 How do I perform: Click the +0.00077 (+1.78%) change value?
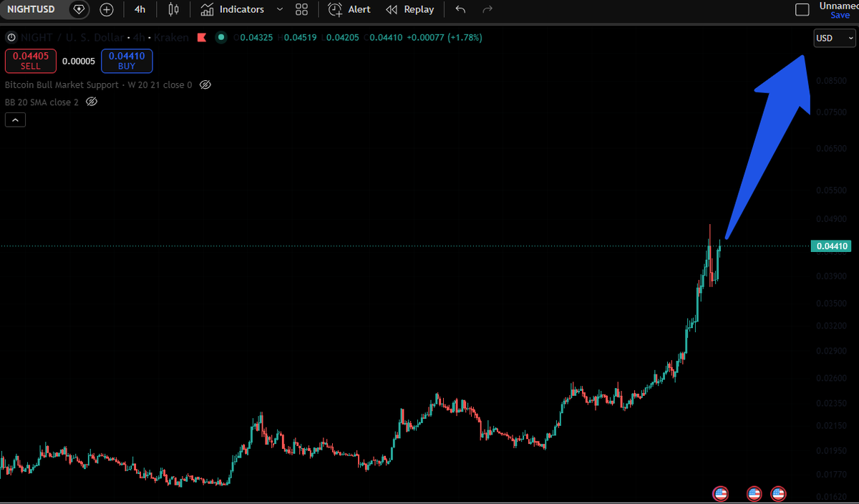point(445,37)
